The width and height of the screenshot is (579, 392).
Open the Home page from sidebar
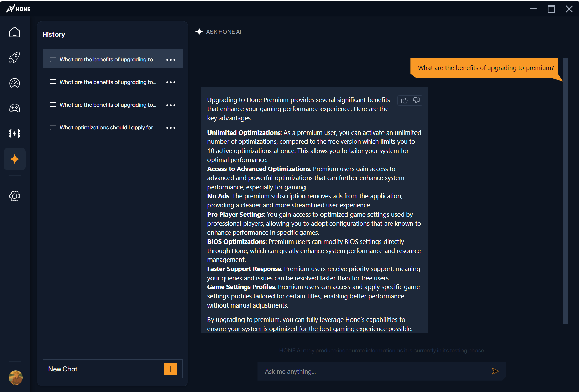pos(15,32)
